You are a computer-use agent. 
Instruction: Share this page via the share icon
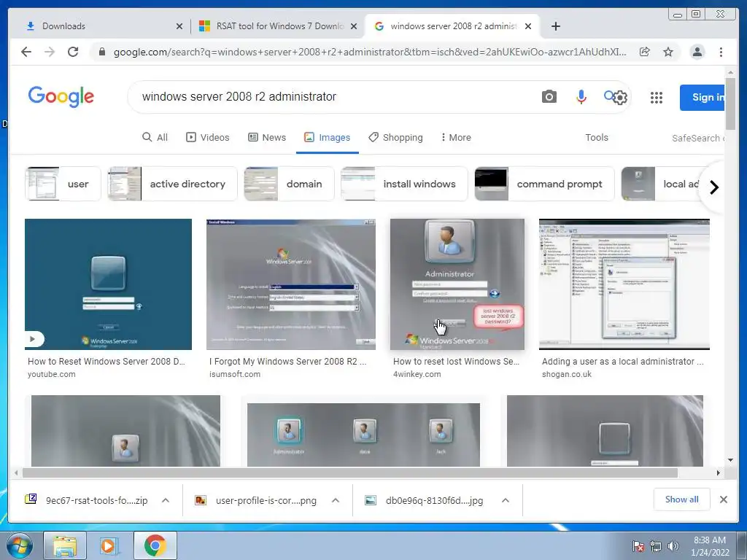tap(645, 52)
